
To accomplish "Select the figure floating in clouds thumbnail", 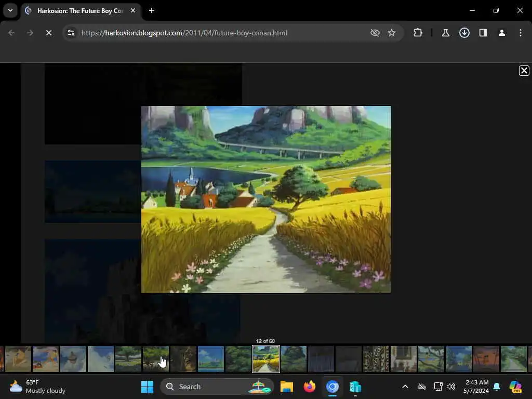I will [73, 359].
